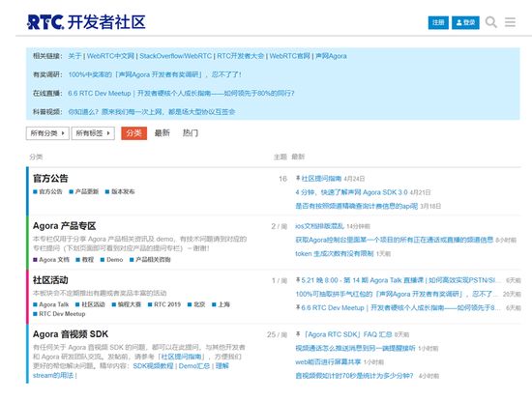Open the 科普视频 video link in banner
Image resolution: width=532 pixels, height=402 pixels.
[152, 112]
